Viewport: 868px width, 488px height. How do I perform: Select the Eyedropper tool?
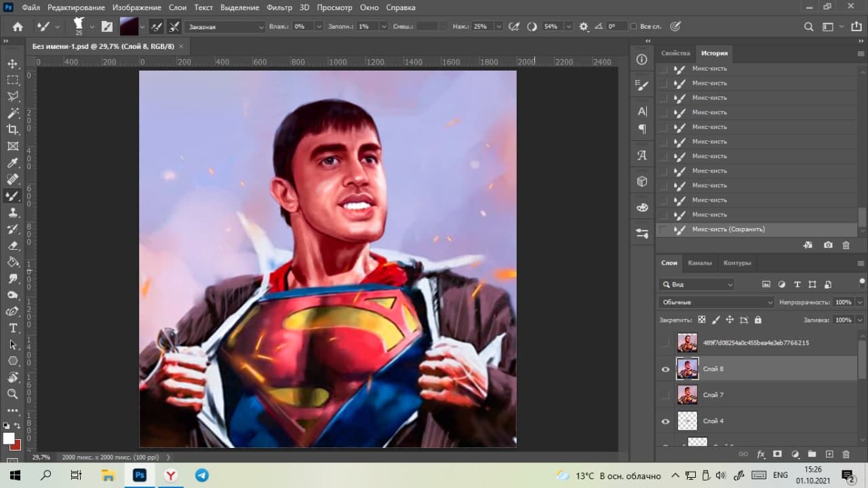tap(13, 163)
